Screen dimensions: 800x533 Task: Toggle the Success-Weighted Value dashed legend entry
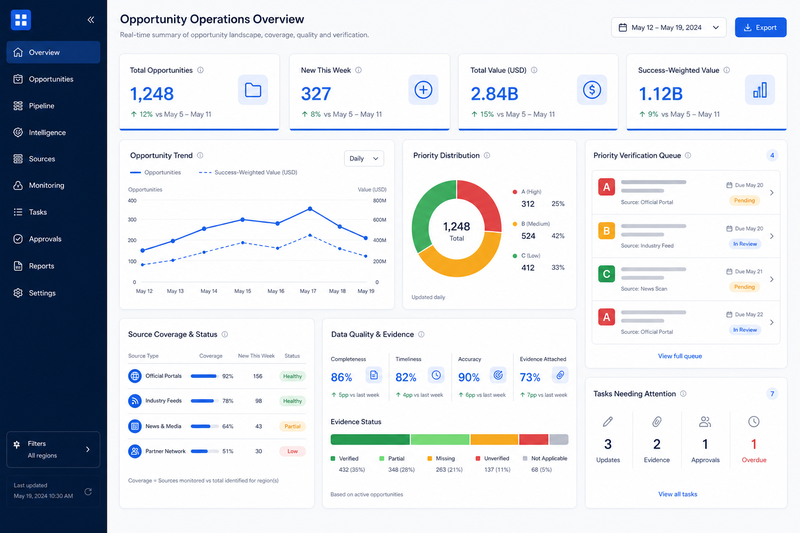coord(248,172)
